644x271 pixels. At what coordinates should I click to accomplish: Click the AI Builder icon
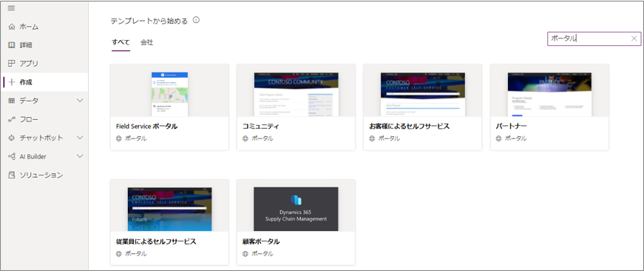click(x=12, y=156)
